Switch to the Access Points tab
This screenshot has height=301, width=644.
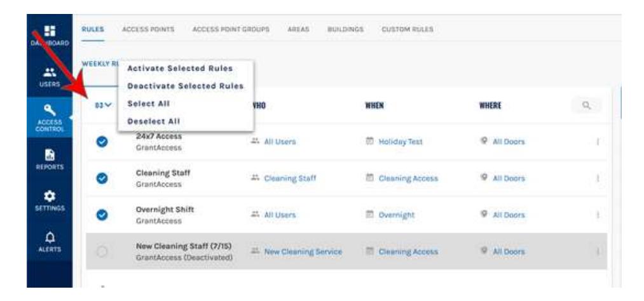tap(148, 29)
